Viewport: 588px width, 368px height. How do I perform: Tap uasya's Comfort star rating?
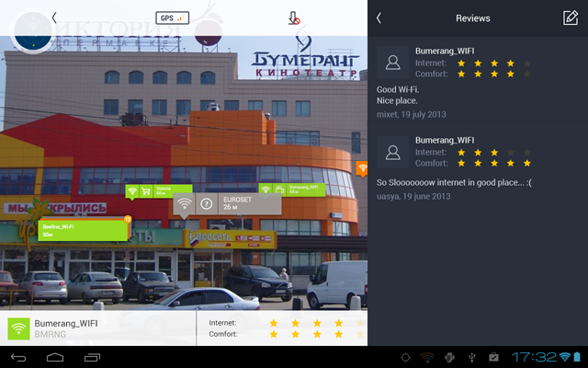pyautogui.click(x=494, y=163)
